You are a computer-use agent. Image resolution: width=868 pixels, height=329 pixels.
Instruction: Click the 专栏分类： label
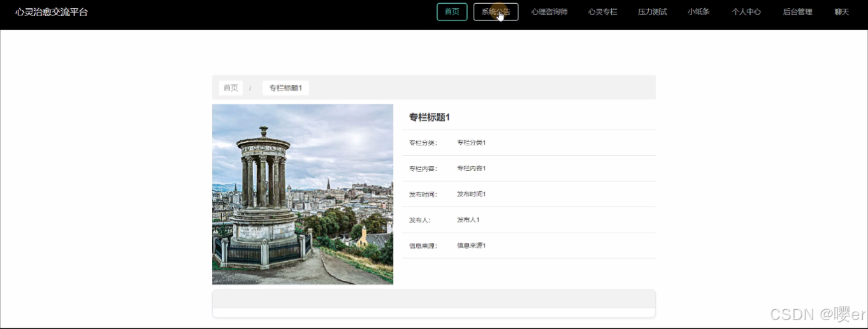point(423,143)
